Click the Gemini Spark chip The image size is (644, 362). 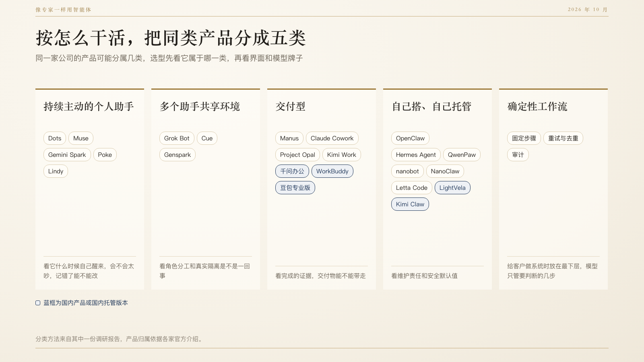67,155
